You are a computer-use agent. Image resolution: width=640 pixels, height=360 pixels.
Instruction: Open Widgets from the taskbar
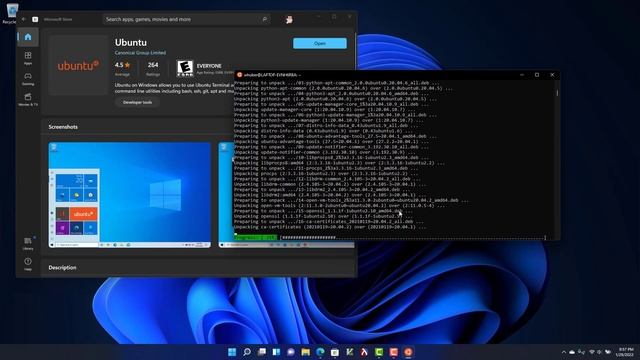(276, 352)
